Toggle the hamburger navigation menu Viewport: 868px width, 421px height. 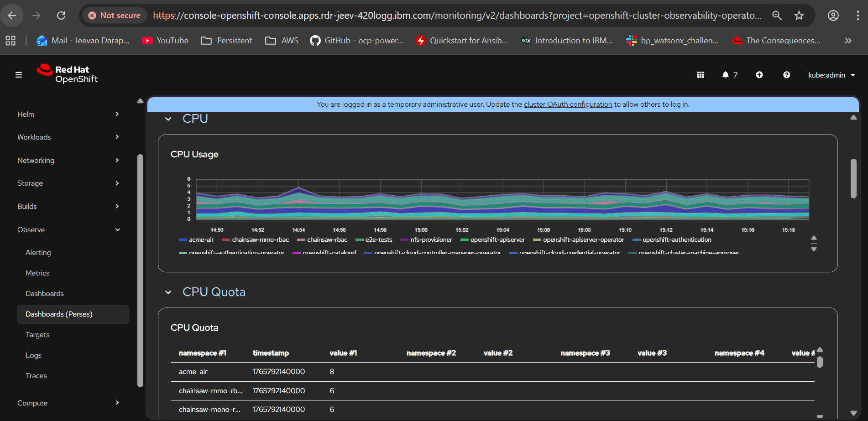click(19, 75)
